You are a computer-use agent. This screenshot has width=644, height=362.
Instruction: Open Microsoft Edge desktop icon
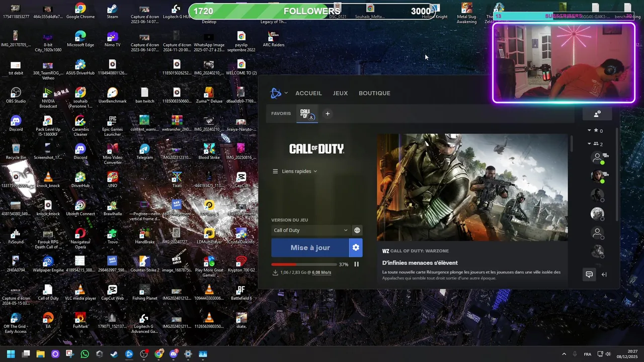(80, 39)
